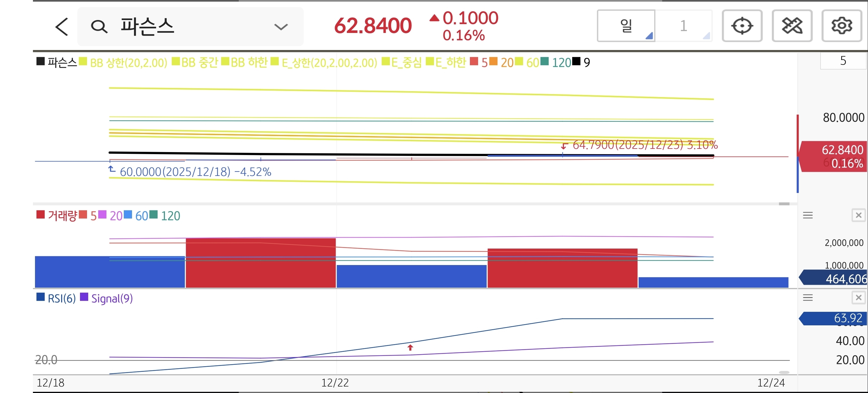The width and height of the screenshot is (868, 393).
Task: Click the 120 moving average color swatch
Action: (x=544, y=62)
